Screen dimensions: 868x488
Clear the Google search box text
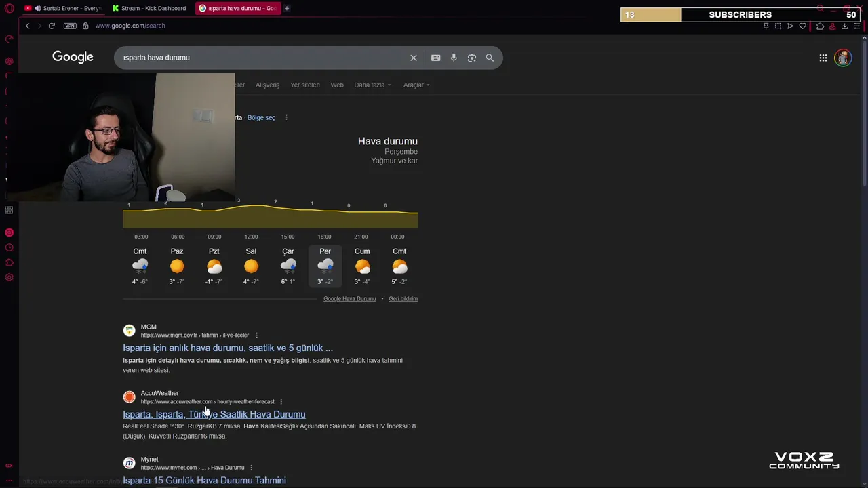point(414,58)
